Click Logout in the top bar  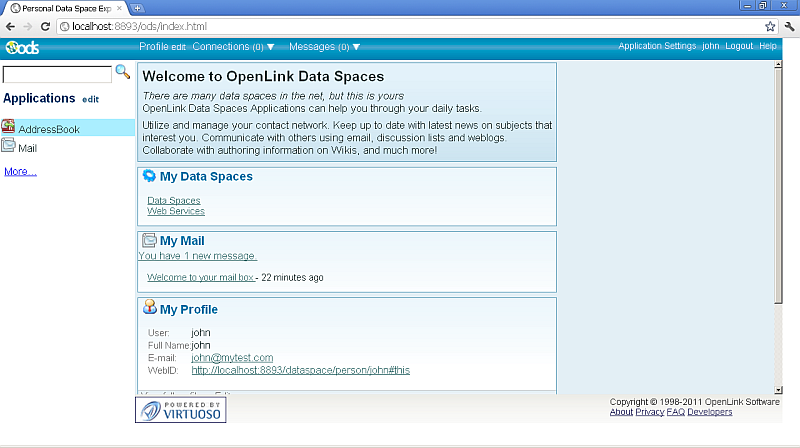[x=739, y=46]
